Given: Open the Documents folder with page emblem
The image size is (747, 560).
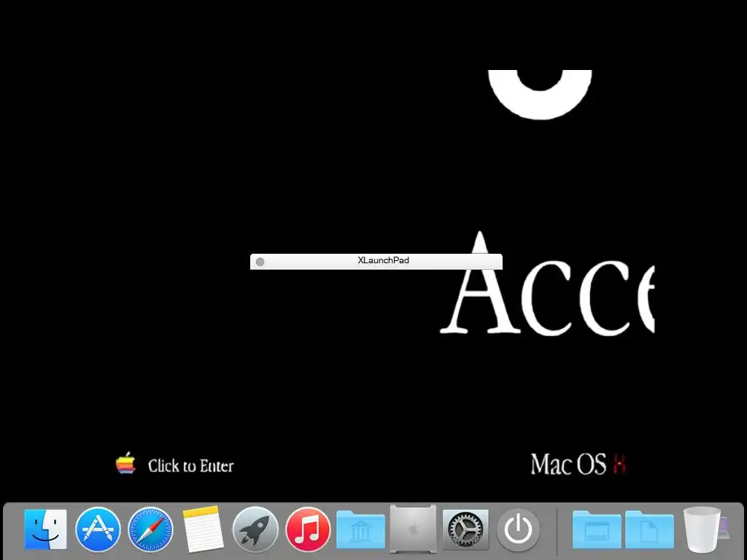Looking at the screenshot, I should (x=649, y=529).
